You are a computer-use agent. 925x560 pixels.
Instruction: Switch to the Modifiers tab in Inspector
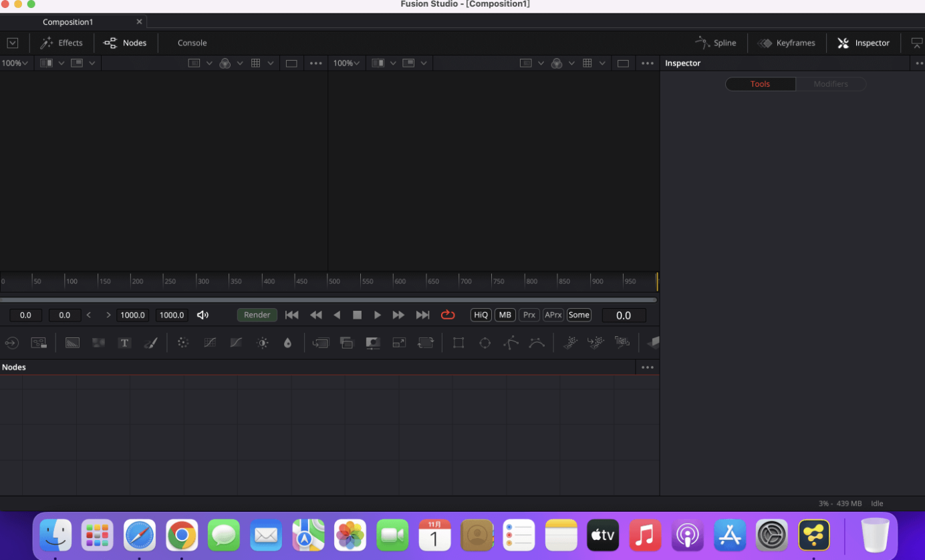pyautogui.click(x=830, y=84)
